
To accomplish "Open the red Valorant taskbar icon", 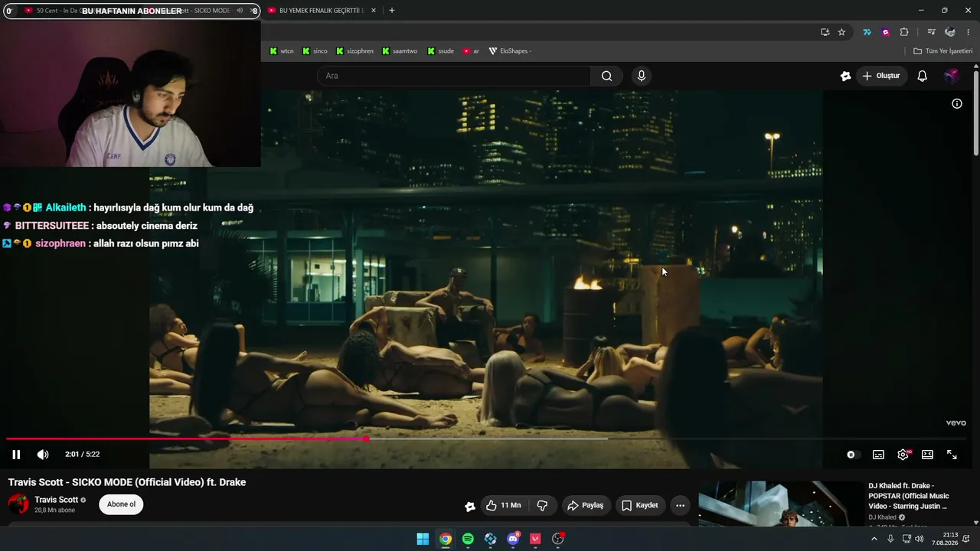I will (x=535, y=539).
